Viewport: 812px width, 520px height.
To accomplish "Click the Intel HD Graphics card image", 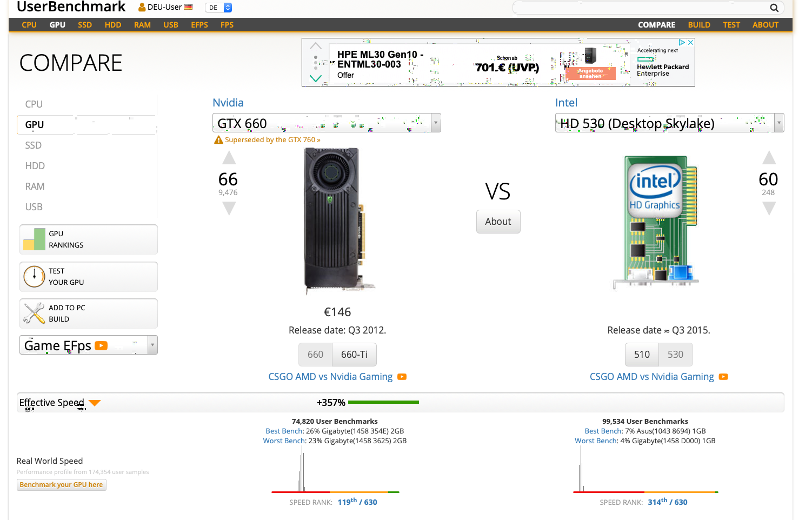I will tap(656, 222).
